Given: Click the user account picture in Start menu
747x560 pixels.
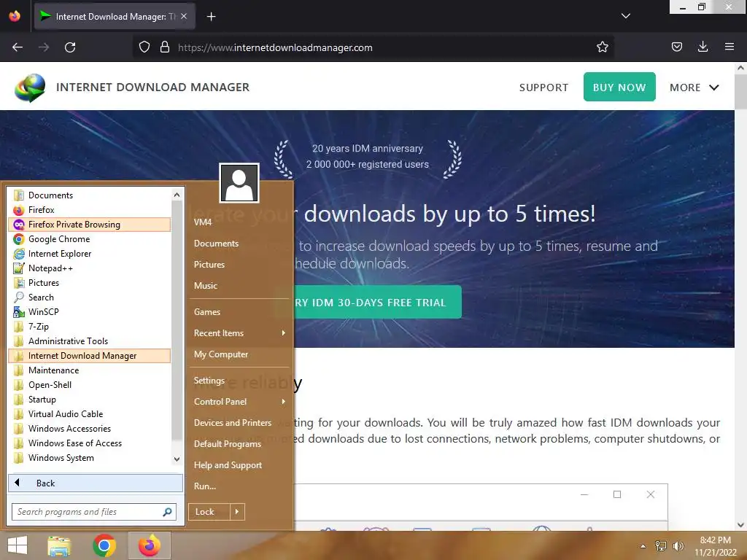Looking at the screenshot, I should click(239, 183).
